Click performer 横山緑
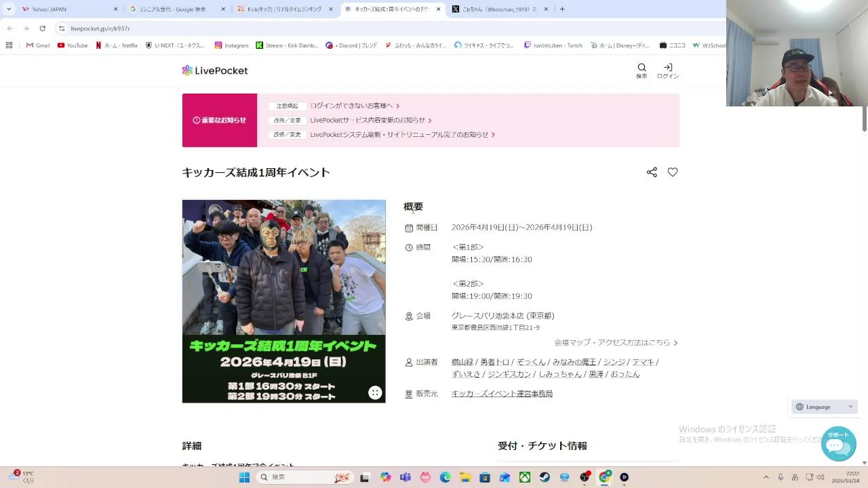Image resolution: width=868 pixels, height=488 pixels. coord(462,363)
